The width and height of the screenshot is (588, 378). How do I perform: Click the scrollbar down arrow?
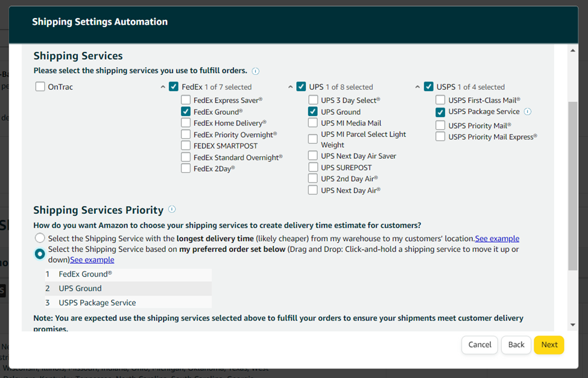[x=573, y=325]
